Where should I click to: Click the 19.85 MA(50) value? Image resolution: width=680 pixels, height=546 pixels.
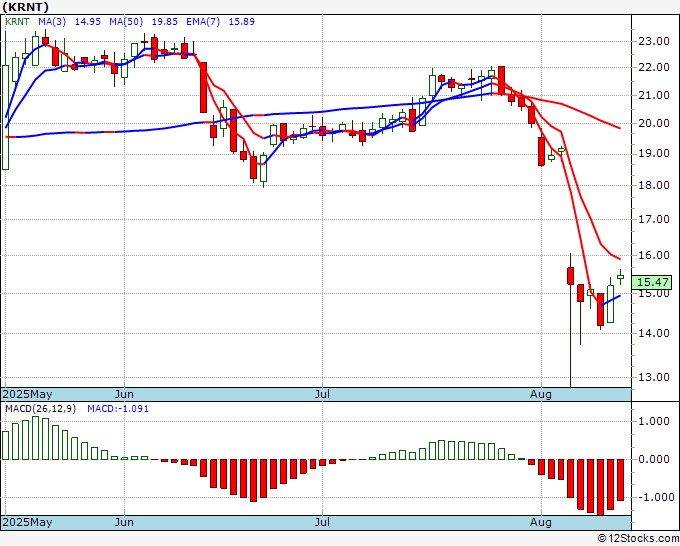pyautogui.click(x=164, y=22)
